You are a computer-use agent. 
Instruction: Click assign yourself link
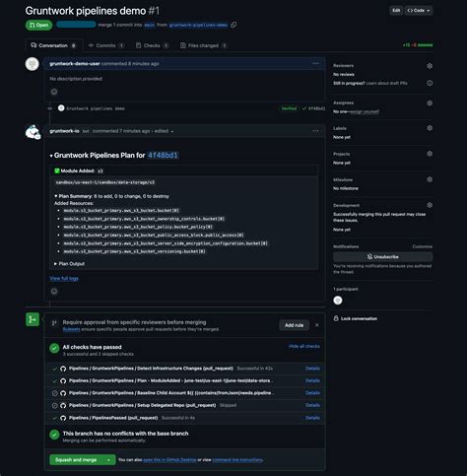pos(365,111)
